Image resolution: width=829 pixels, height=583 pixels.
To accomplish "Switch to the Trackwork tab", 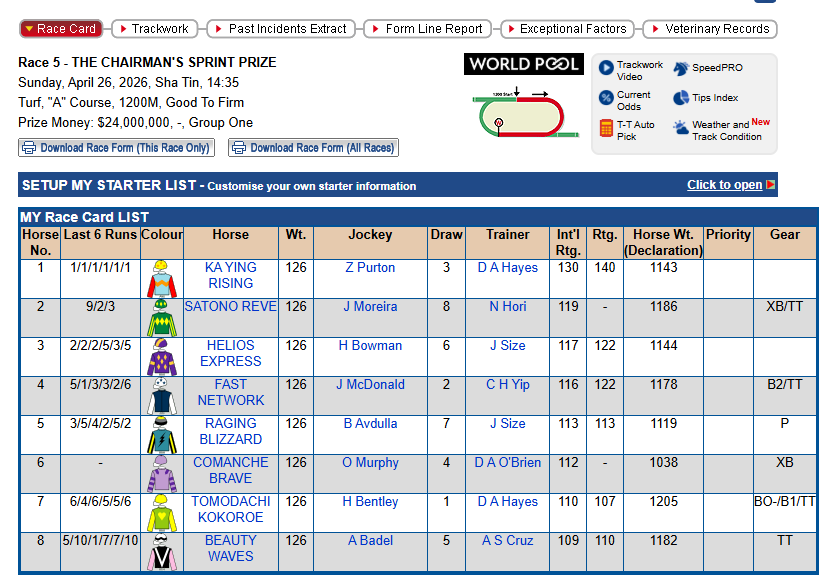I will 160,29.
